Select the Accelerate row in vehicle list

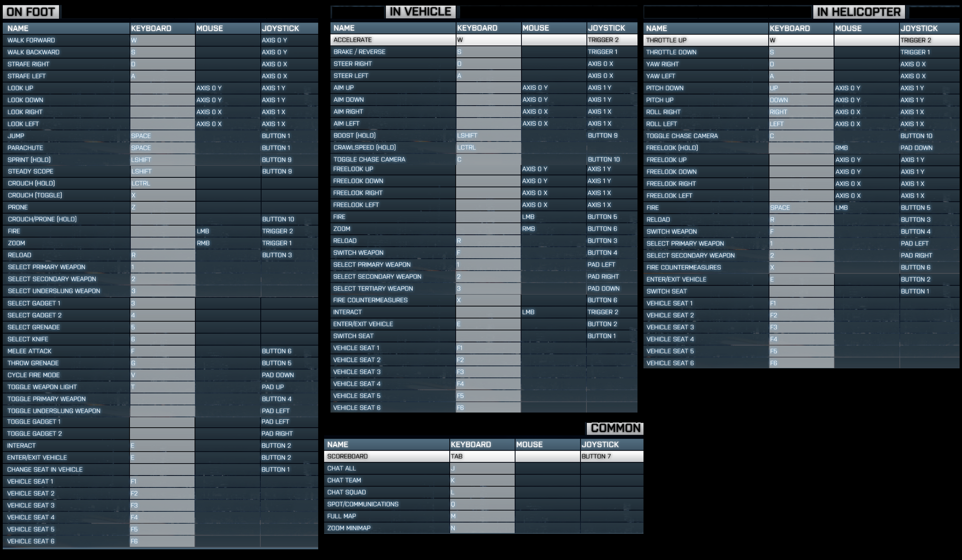[x=392, y=40]
